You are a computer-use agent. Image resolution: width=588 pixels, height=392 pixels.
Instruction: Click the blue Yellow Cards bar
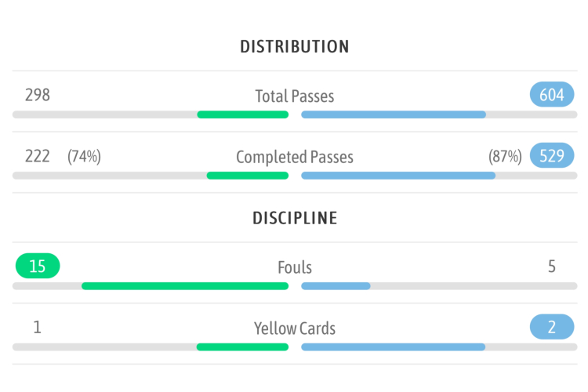[x=393, y=347]
